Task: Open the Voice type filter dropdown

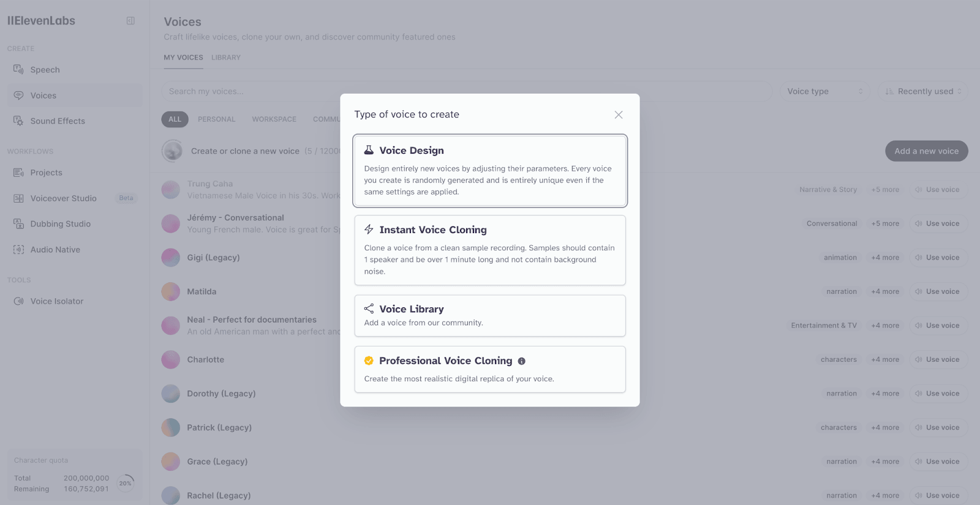Action: [824, 91]
